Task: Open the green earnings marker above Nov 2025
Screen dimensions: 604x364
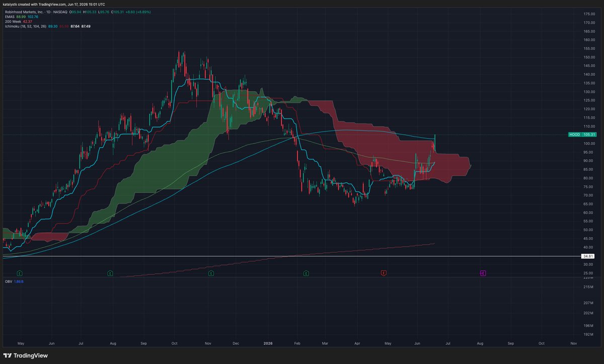Action: point(211,273)
